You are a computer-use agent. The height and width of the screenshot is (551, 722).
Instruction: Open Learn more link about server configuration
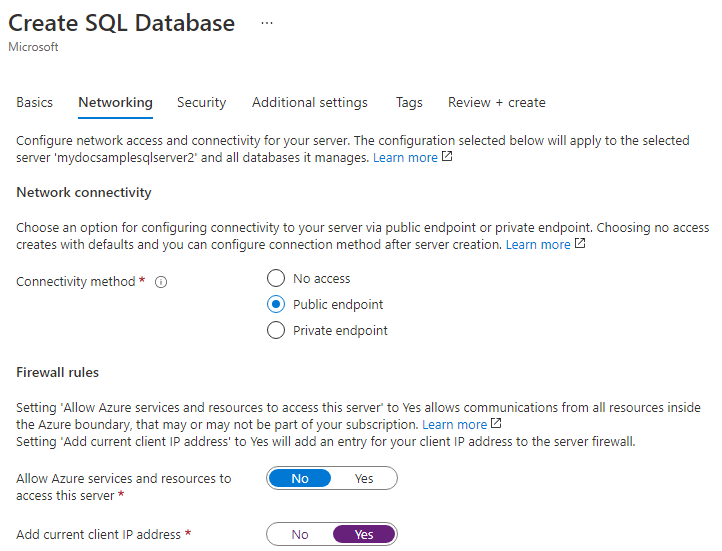click(405, 158)
